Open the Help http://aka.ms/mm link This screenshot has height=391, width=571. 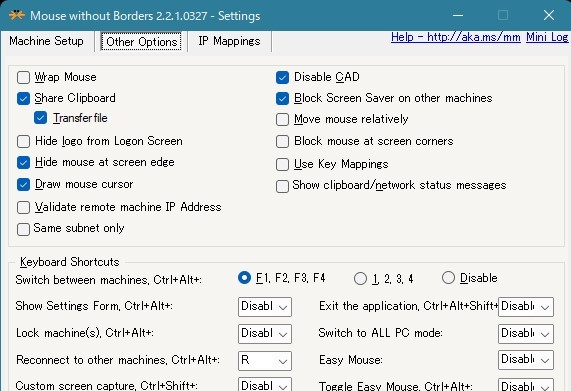tap(456, 37)
